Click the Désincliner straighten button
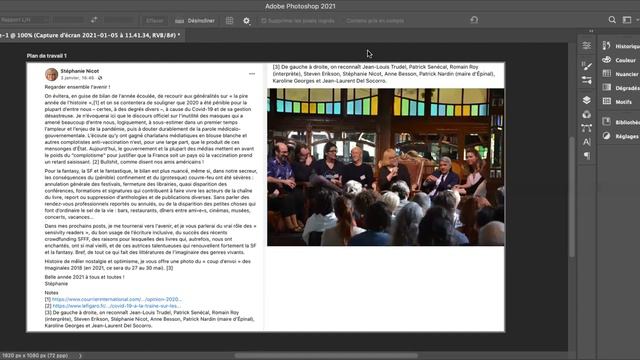 195,20
